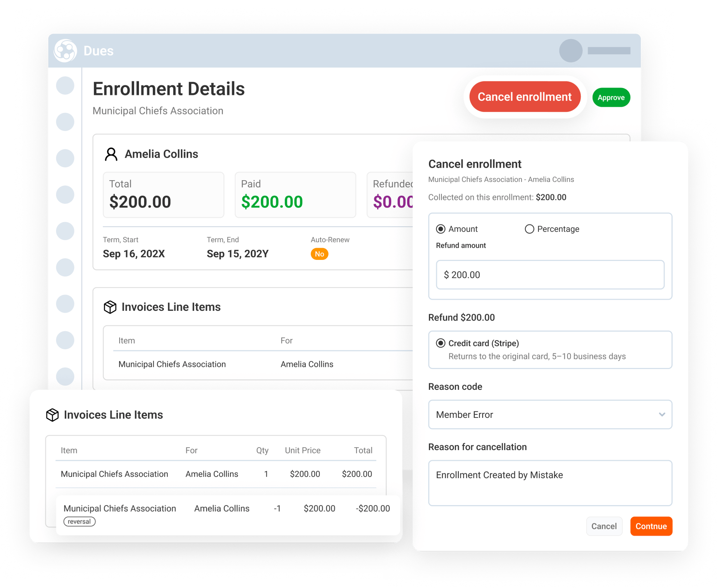Image resolution: width=718 pixels, height=588 pixels.
Task: Dismiss dialog with the Cancel button
Action: [x=604, y=526]
